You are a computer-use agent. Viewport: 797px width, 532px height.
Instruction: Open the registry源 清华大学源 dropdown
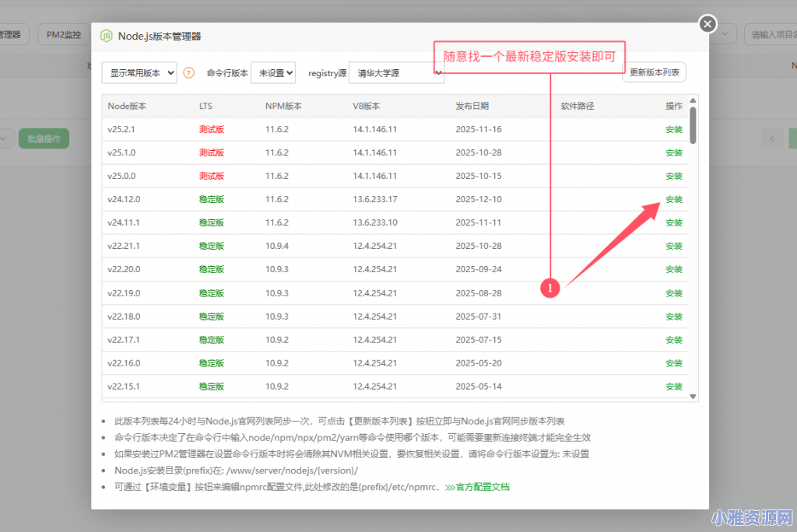(398, 72)
